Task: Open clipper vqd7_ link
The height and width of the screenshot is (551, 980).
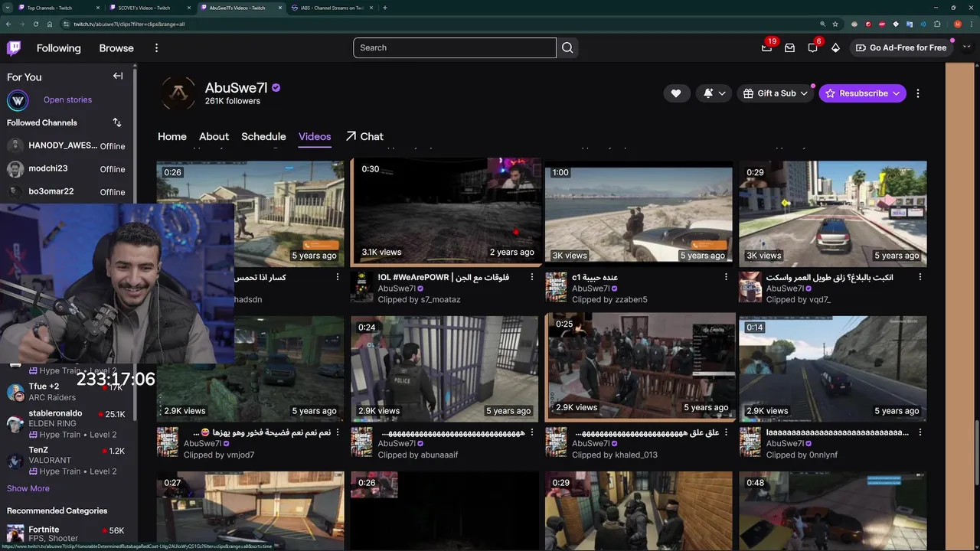Action: pos(818,299)
